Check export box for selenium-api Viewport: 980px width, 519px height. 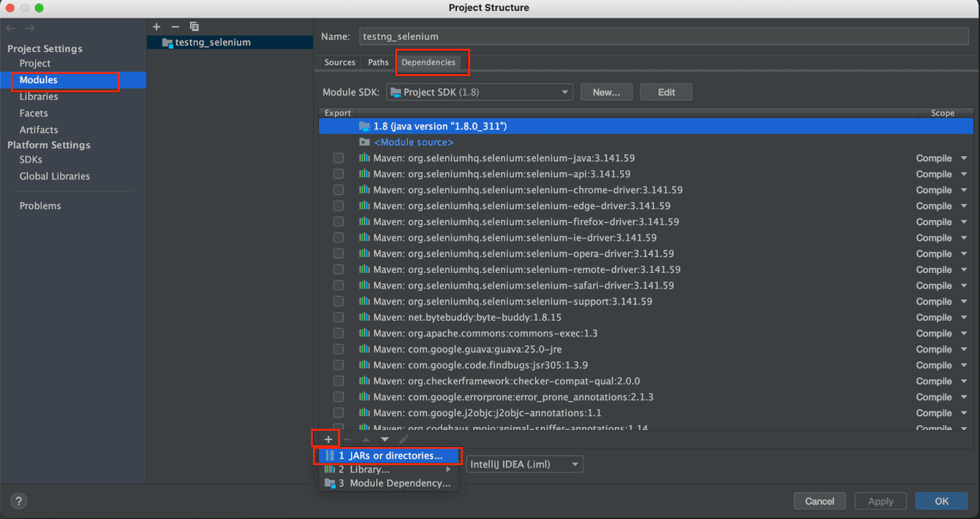(x=338, y=174)
